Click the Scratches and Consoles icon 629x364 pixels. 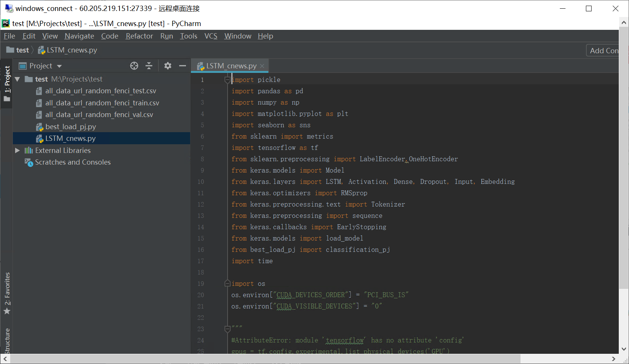click(29, 162)
